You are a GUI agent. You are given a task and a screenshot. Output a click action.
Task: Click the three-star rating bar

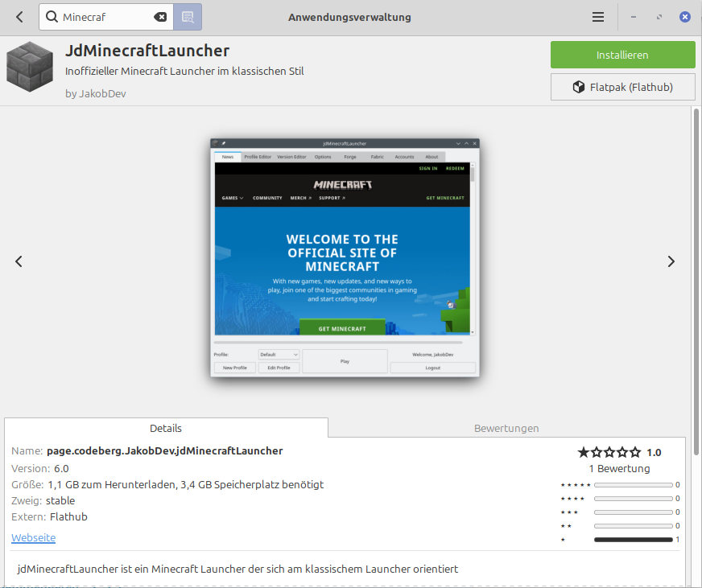pos(634,512)
